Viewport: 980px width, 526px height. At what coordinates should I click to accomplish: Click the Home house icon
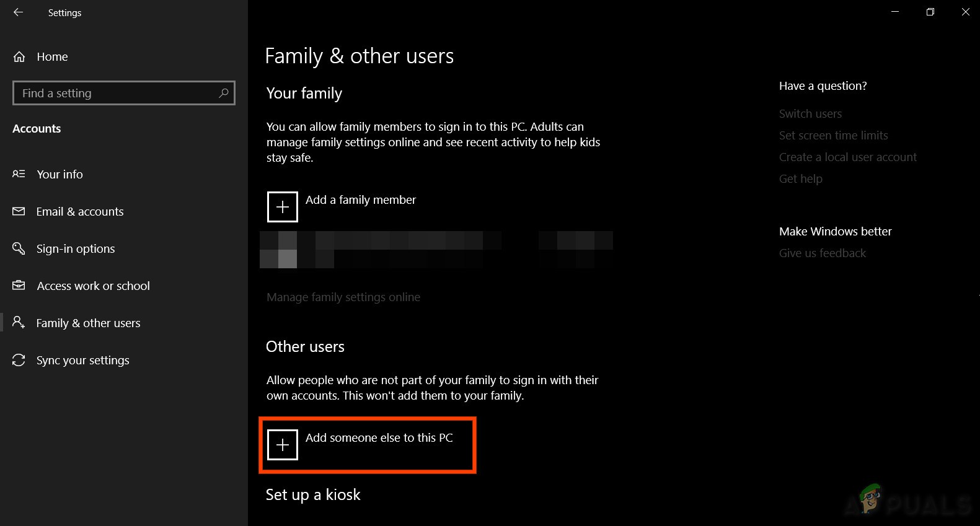[19, 57]
